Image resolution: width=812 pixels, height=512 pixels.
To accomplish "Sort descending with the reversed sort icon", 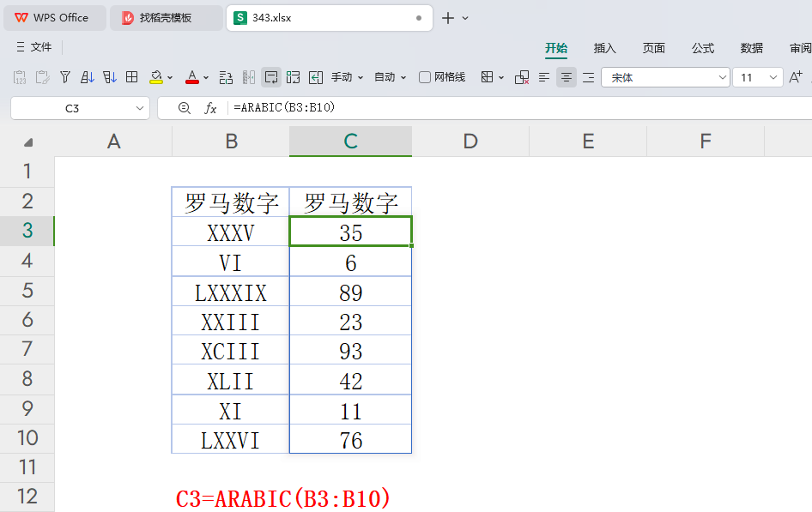I will pos(109,77).
